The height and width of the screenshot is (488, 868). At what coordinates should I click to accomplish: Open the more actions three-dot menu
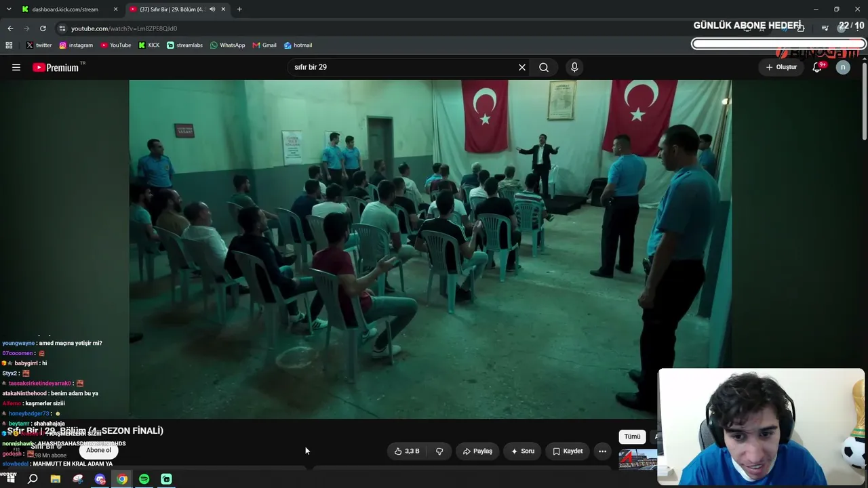602,451
